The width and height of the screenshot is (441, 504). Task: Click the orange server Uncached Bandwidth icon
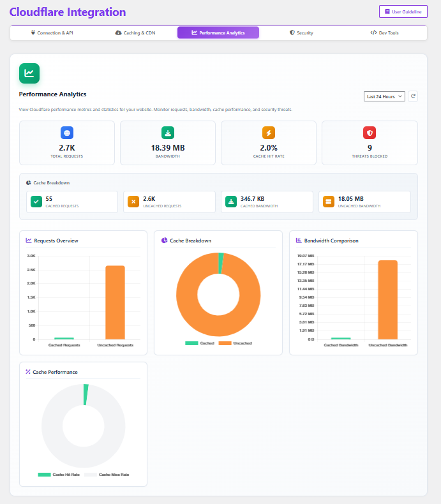point(329,202)
